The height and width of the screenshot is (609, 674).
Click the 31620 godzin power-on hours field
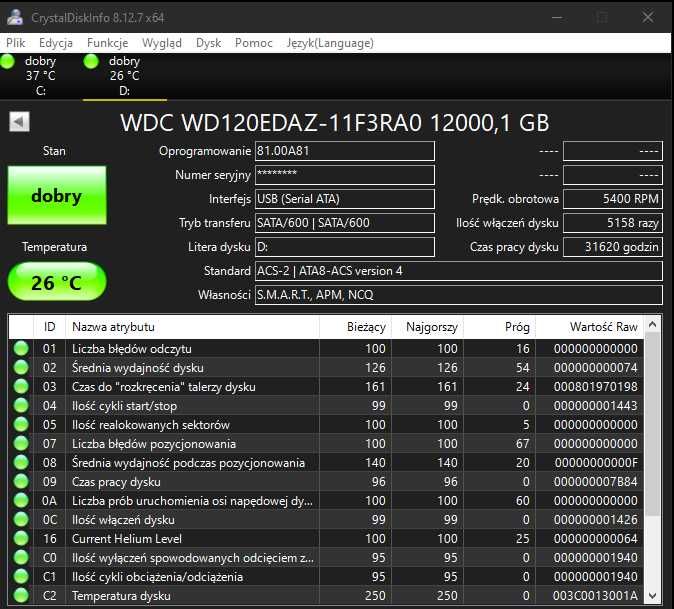tap(613, 247)
